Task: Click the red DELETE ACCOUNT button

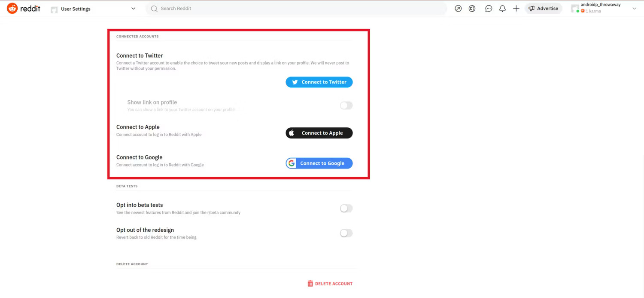Action: 330,284
